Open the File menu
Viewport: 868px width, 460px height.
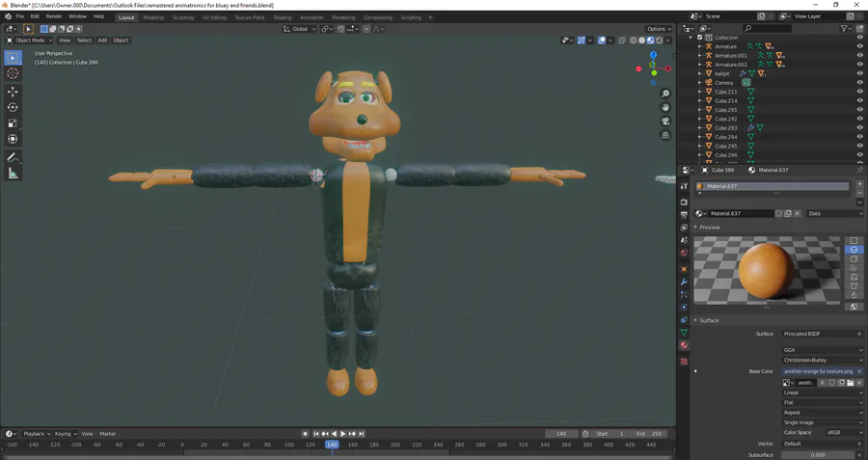tap(19, 16)
